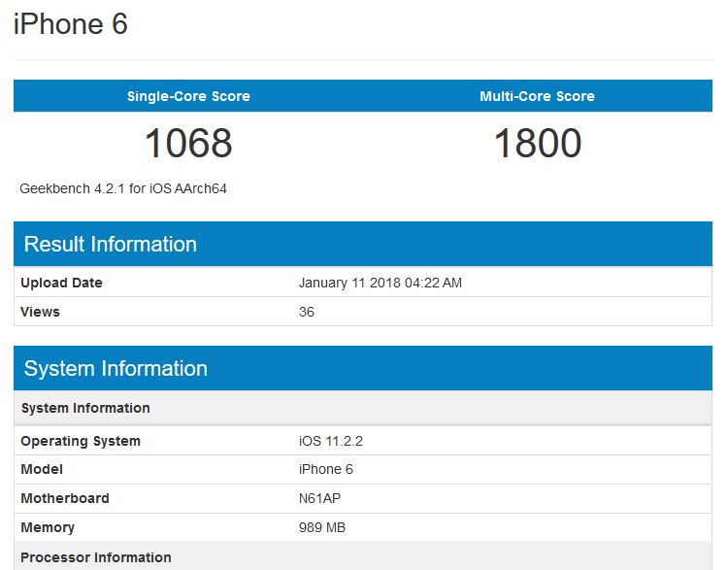The width and height of the screenshot is (728, 570).
Task: Click the gray System Information subheading row
Action: pyautogui.click(x=363, y=408)
